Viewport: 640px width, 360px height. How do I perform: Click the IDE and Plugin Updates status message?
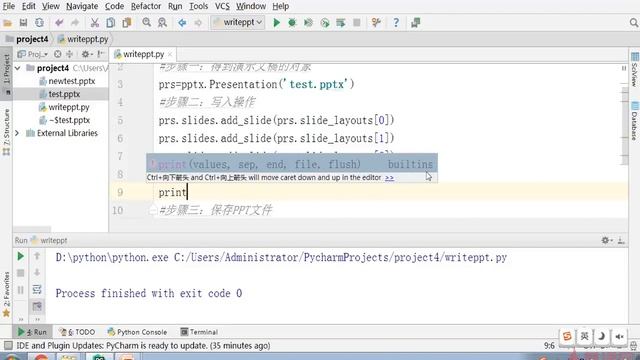pos(143,346)
